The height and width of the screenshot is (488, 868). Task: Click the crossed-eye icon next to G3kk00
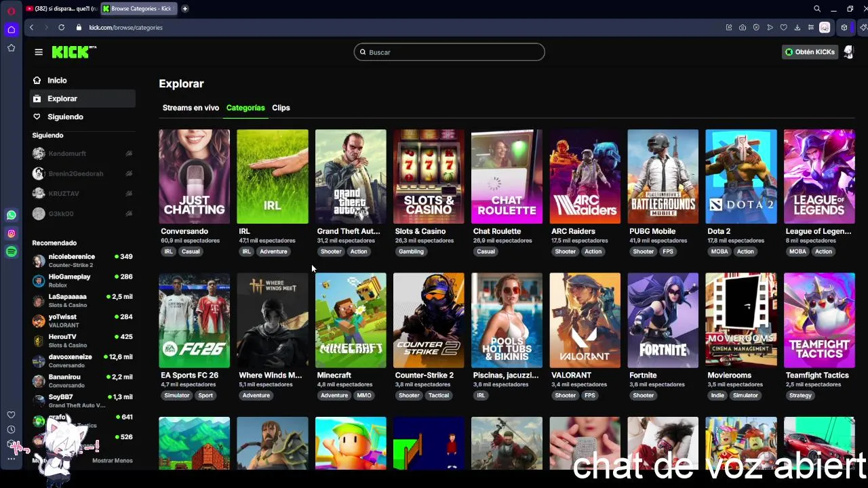pyautogui.click(x=129, y=213)
